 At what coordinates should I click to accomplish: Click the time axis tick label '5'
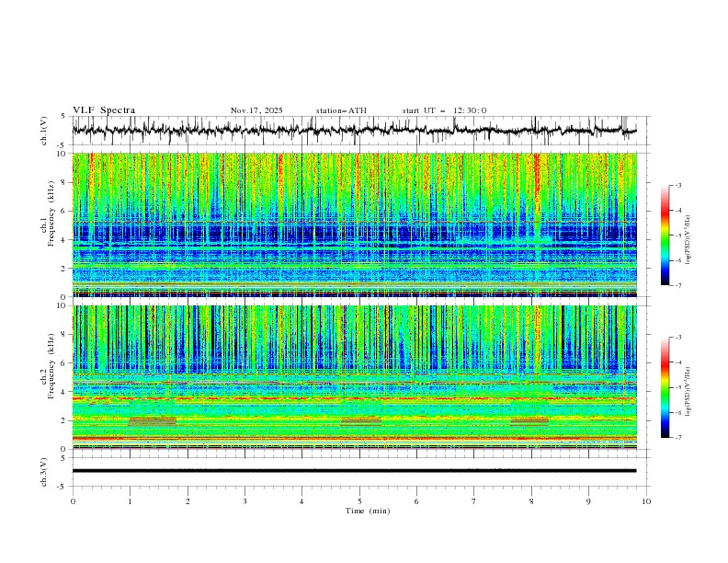(359, 501)
